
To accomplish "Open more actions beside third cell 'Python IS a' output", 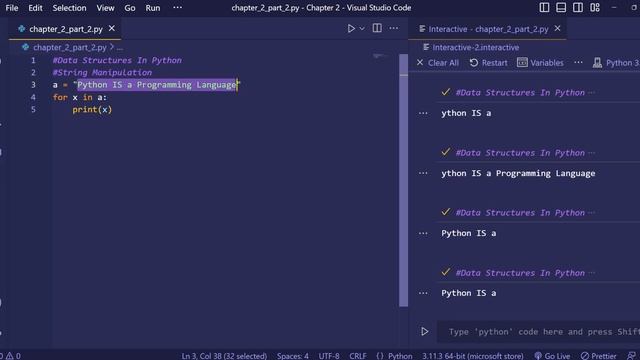I will [423, 233].
